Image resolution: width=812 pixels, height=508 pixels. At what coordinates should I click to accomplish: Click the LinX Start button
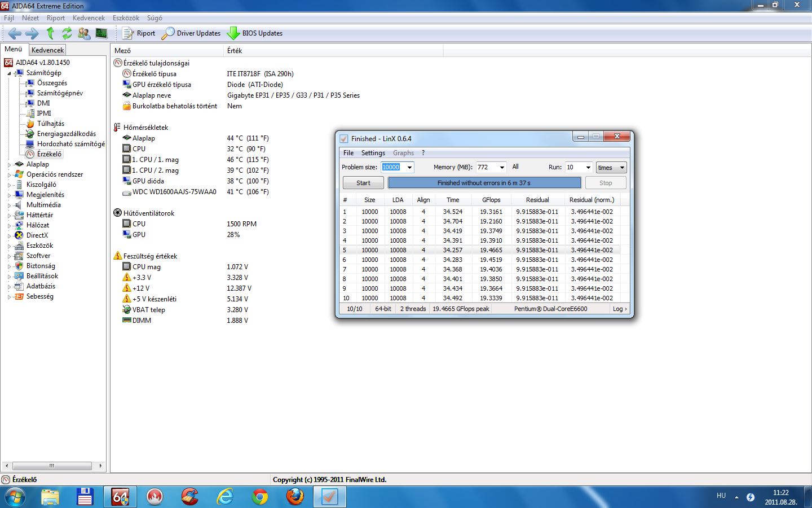363,183
